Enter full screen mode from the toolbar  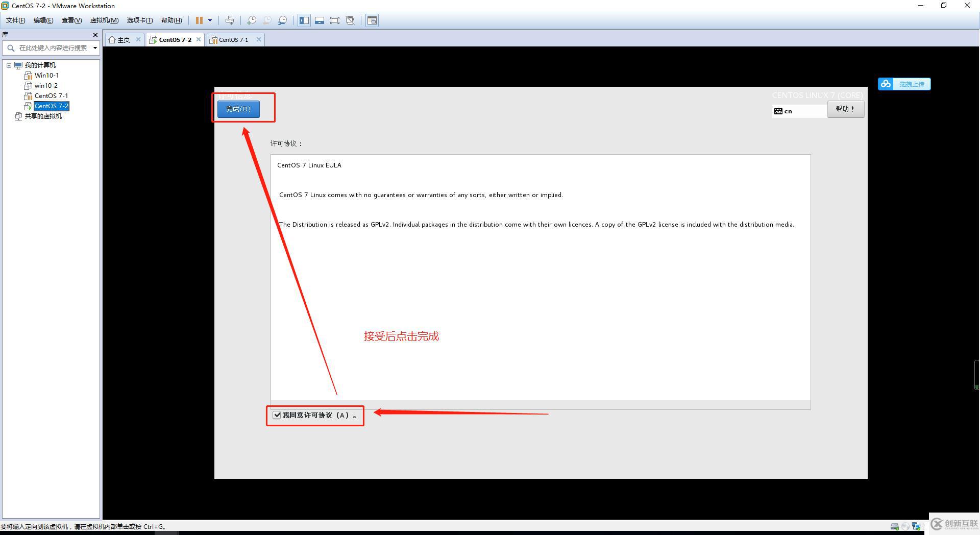coord(335,20)
